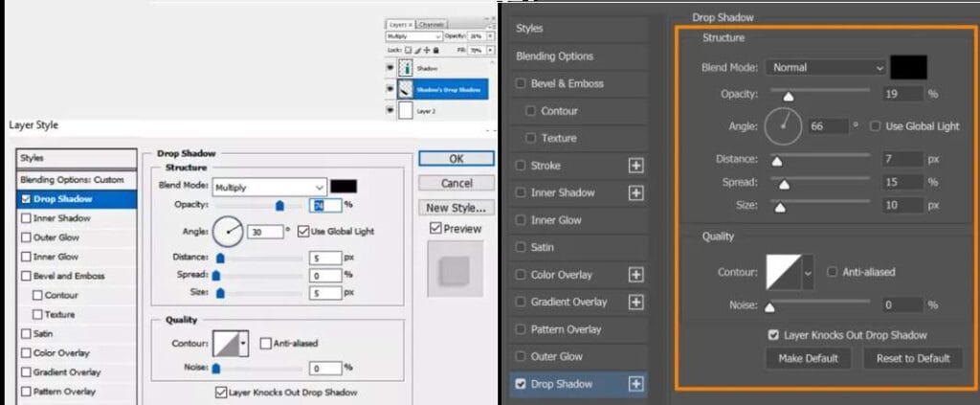Click the Opacity slider handle in dark dialog

789,96
